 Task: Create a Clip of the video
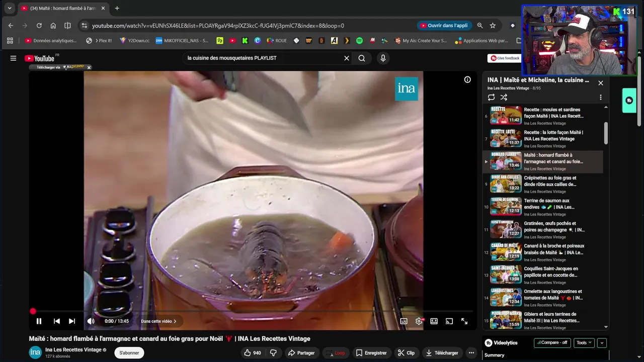click(406, 353)
